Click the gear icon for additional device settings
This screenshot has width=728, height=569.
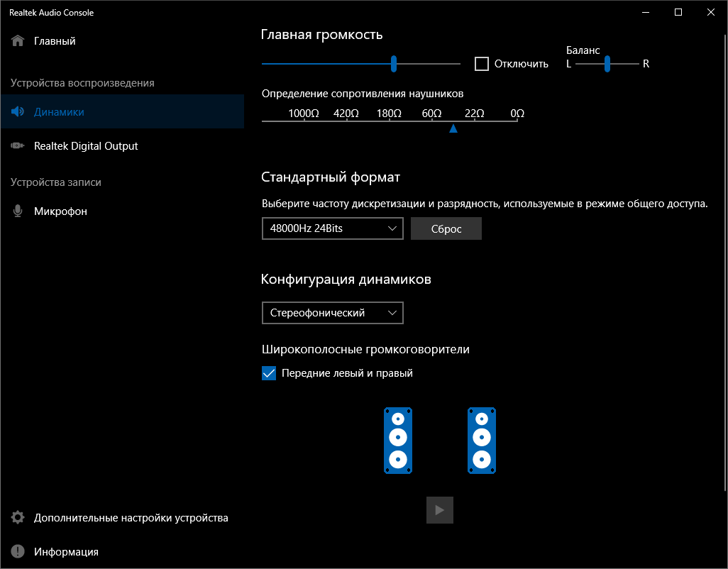coord(18,518)
